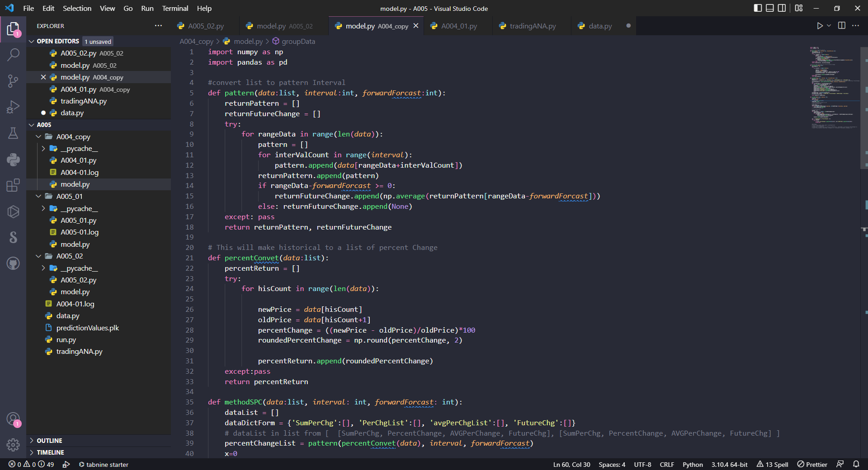Open the Extensions view
The height and width of the screenshot is (470, 868).
pyautogui.click(x=13, y=185)
